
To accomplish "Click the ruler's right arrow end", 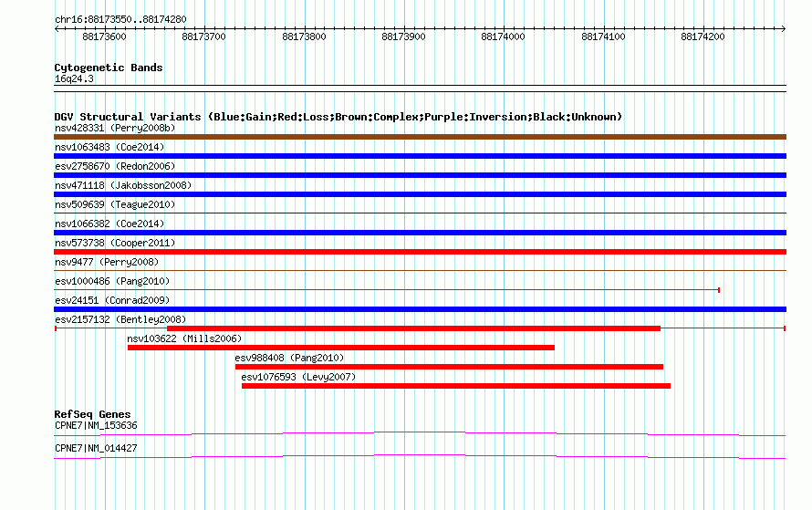I will point(784,29).
